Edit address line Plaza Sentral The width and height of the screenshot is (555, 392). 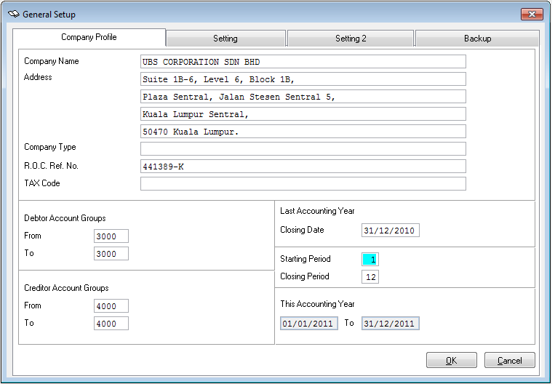coord(303,96)
